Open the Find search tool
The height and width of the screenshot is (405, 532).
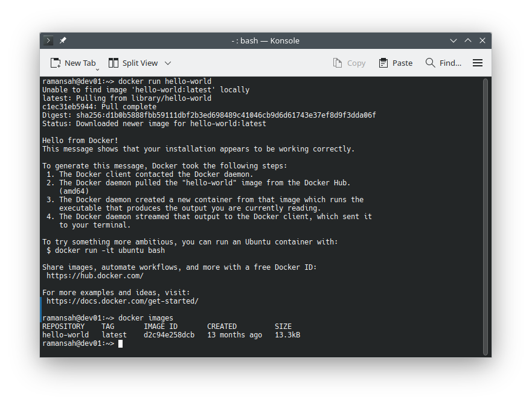443,63
